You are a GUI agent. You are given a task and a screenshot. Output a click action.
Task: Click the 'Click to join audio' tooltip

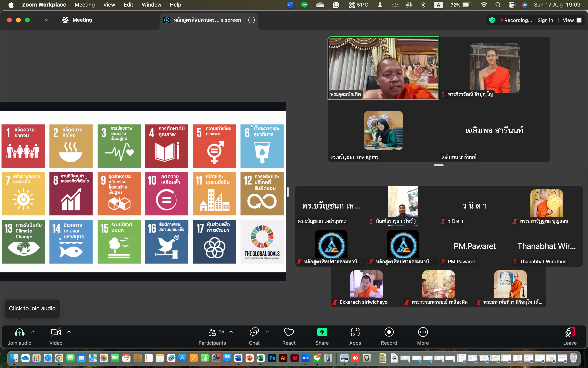click(32, 308)
